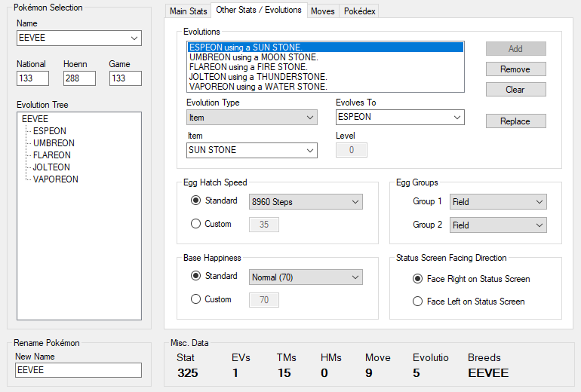Click the Hoenn number field showing 288
Viewport: 581px width, 392px height.
tap(79, 78)
